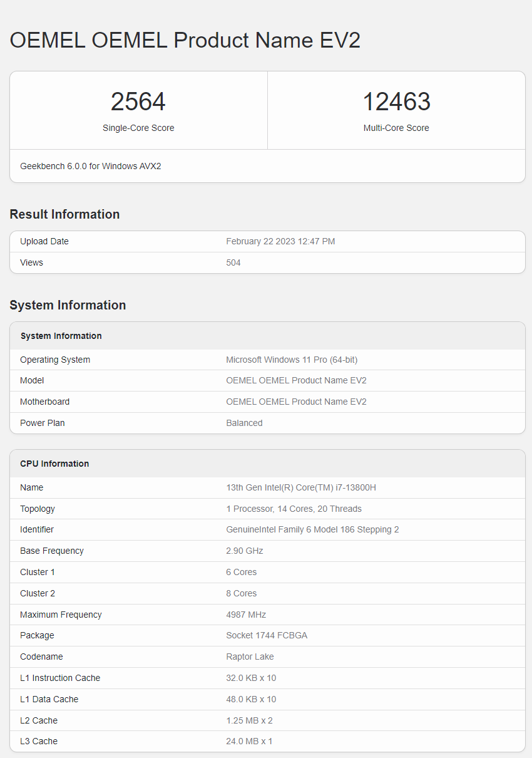The width and height of the screenshot is (532, 758).
Task: Click the Motherboard row label
Action: pos(45,402)
